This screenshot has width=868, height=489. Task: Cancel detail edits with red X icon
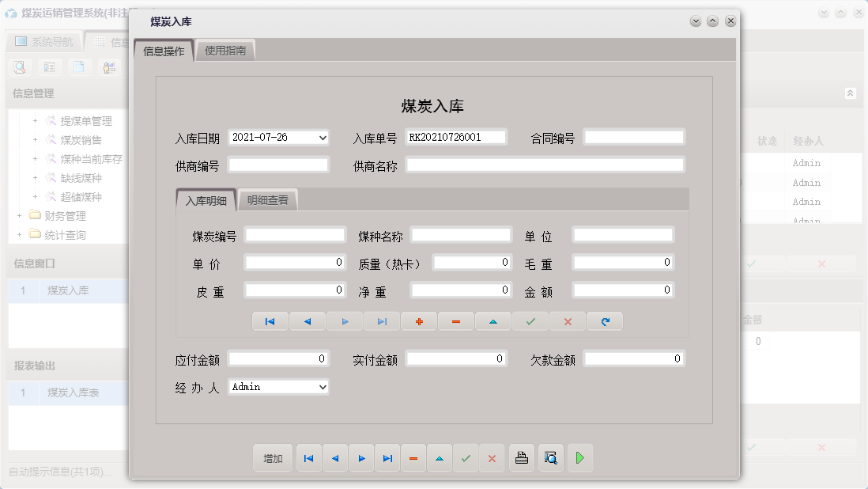click(567, 321)
